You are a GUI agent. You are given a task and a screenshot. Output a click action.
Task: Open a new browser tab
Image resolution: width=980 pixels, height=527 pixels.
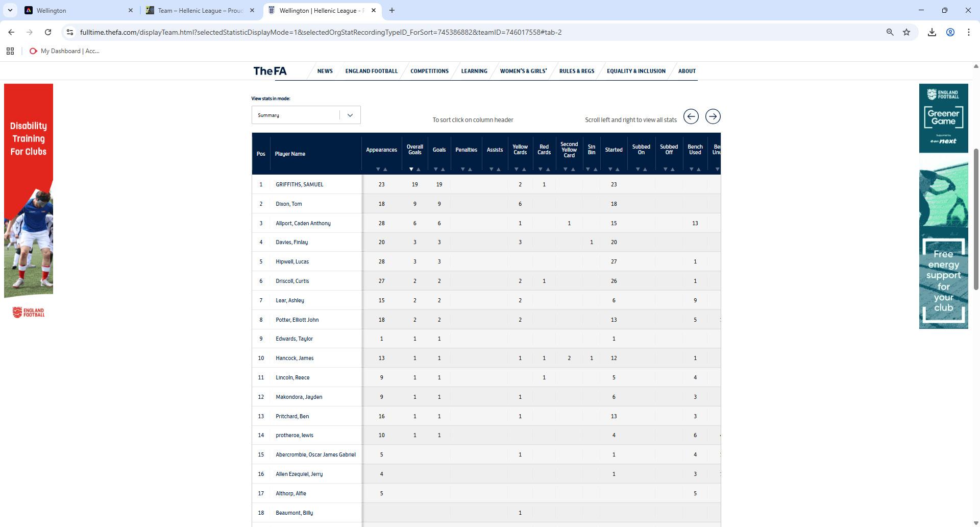tap(392, 10)
